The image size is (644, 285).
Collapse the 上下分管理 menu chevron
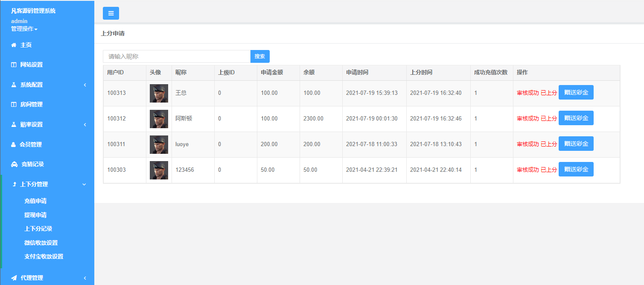click(84, 185)
